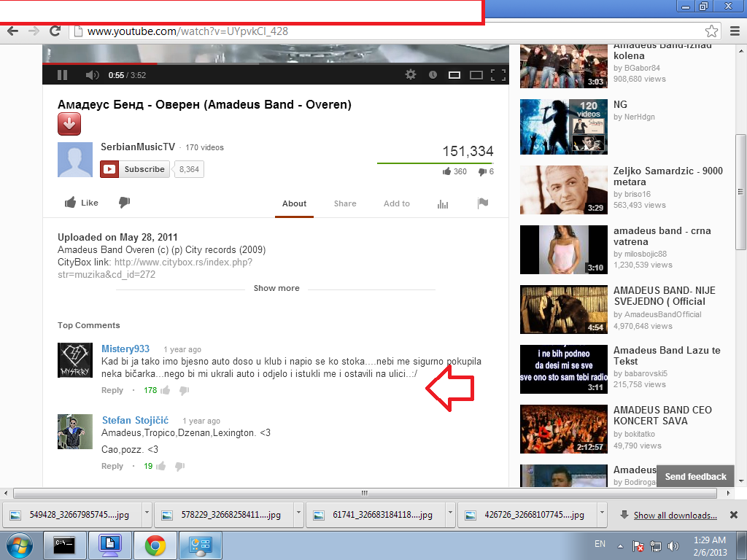This screenshot has height=560, width=747.
Task: Expand description with Show more
Action: click(276, 288)
